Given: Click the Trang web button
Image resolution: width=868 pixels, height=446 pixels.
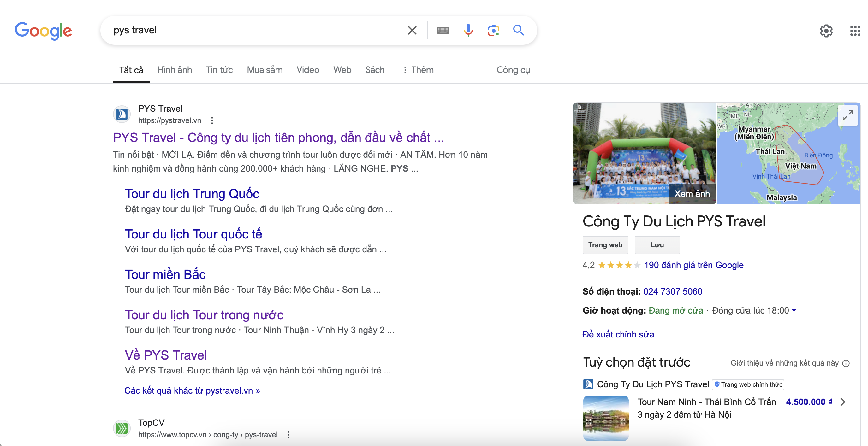Looking at the screenshot, I should [x=605, y=245].
